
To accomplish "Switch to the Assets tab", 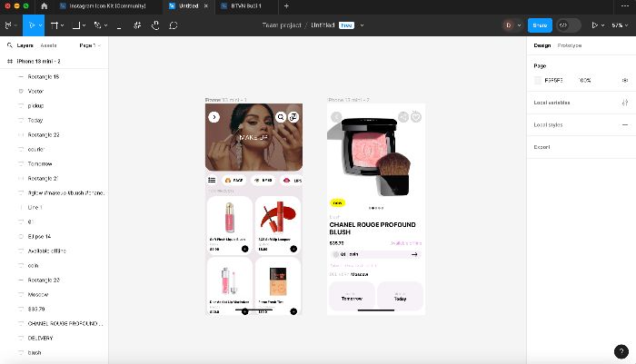I will click(x=48, y=45).
